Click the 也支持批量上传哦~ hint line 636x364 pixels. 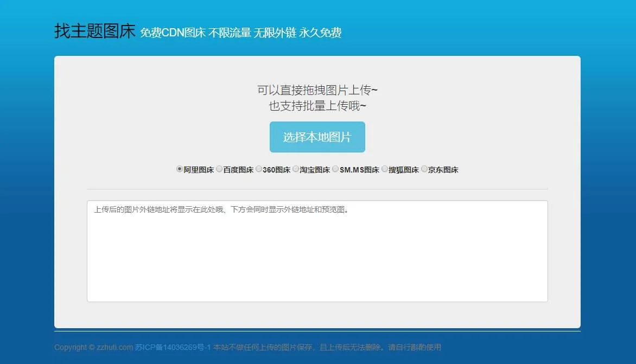(317, 106)
